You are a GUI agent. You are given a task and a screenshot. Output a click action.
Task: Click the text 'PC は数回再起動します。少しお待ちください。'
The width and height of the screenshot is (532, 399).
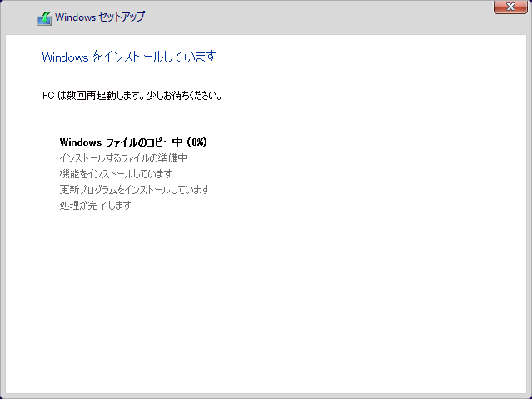click(x=132, y=96)
